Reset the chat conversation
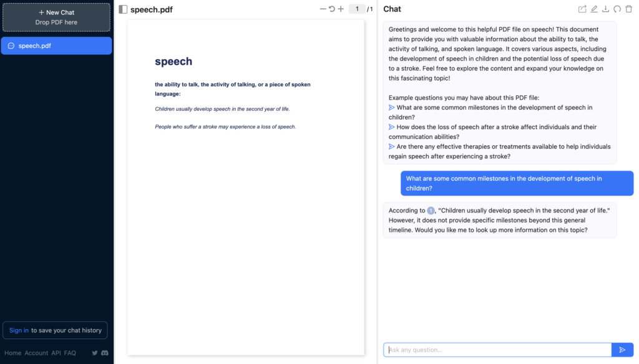Image resolution: width=639 pixels, height=364 pixels. [x=618, y=9]
